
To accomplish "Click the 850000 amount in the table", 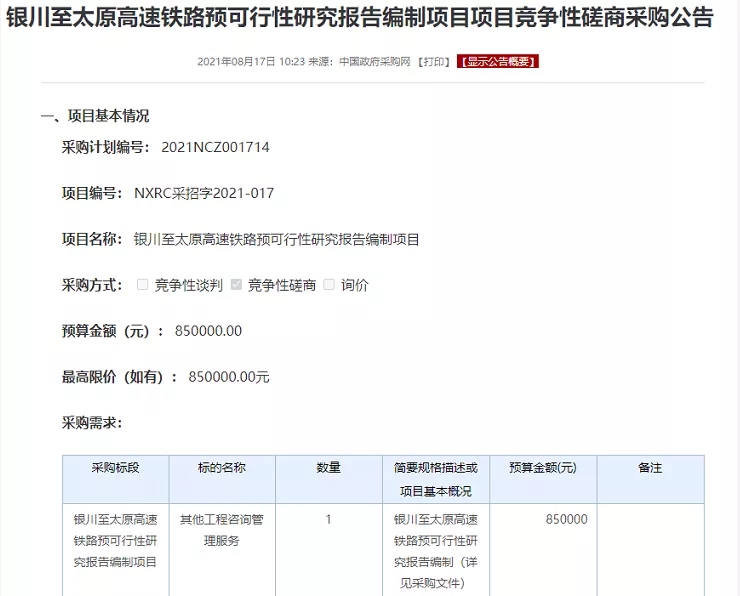I will pos(566,520).
